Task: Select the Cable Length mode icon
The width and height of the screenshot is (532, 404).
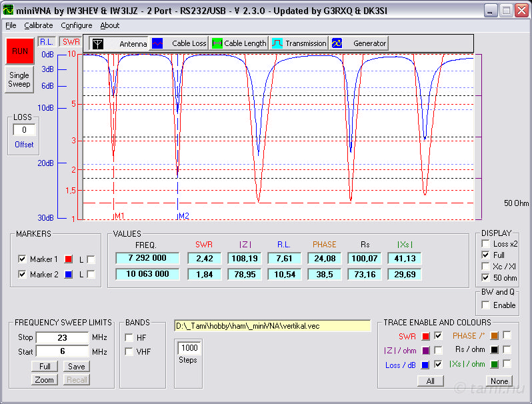Action: pyautogui.click(x=217, y=43)
